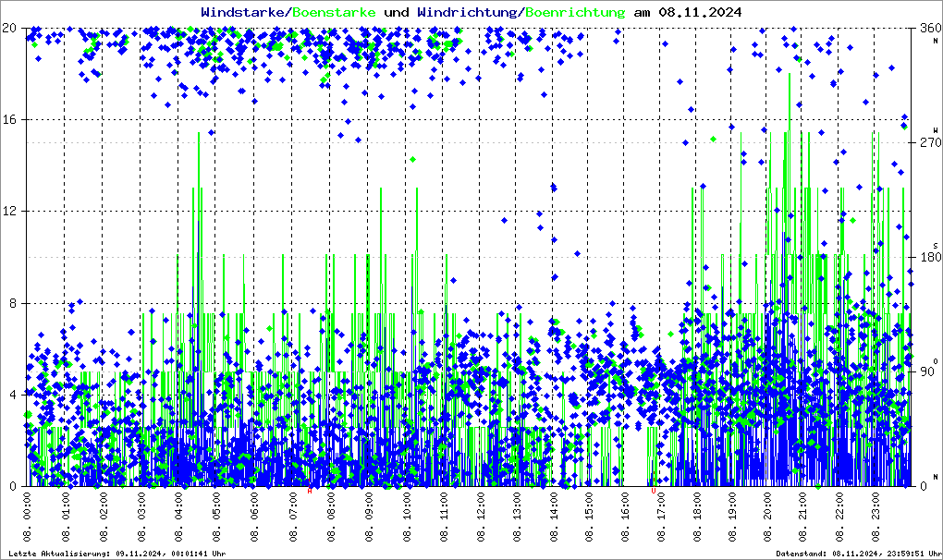Click the red sunrise marker 'A' on the time axis
The height and width of the screenshot is (560, 943).
coord(310,491)
